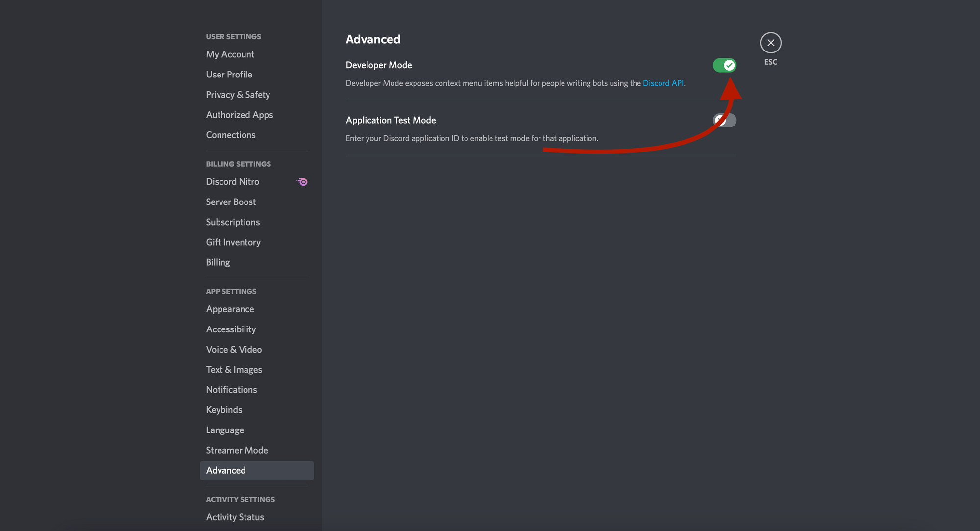Viewport: 980px width, 531px height.
Task: Open User Profile settings
Action: [x=229, y=74]
